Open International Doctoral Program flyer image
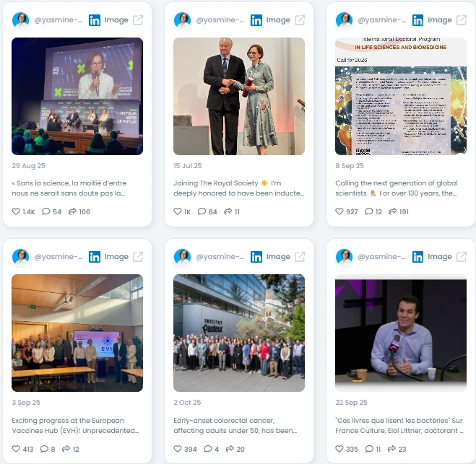Image resolution: width=476 pixels, height=464 pixels. pos(401,96)
